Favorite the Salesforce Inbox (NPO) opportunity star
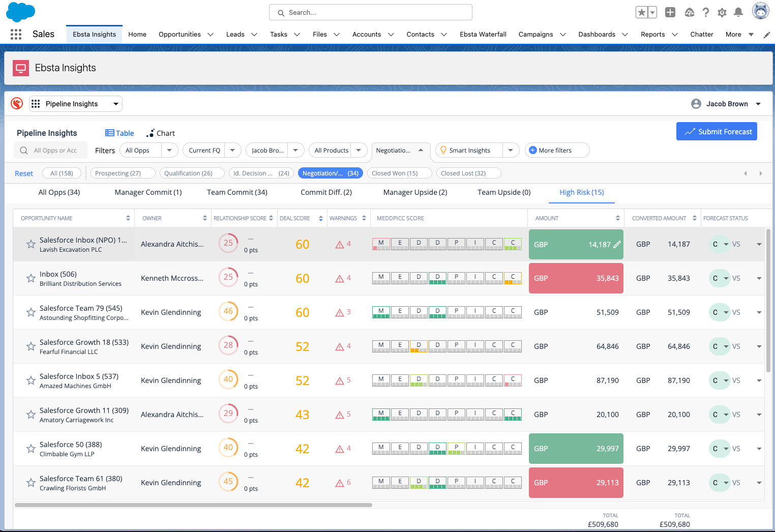 point(31,244)
